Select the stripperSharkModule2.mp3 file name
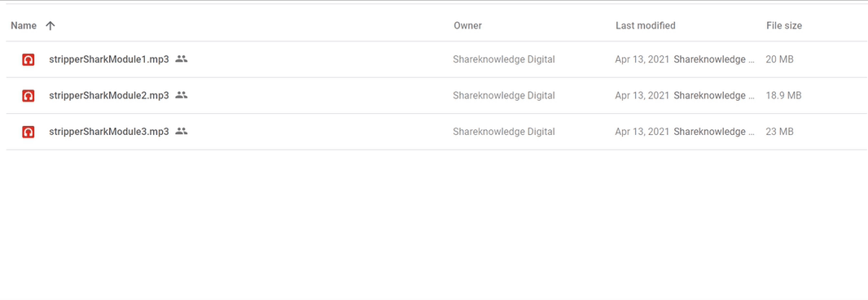Image resolution: width=868 pixels, height=300 pixels. [109, 96]
